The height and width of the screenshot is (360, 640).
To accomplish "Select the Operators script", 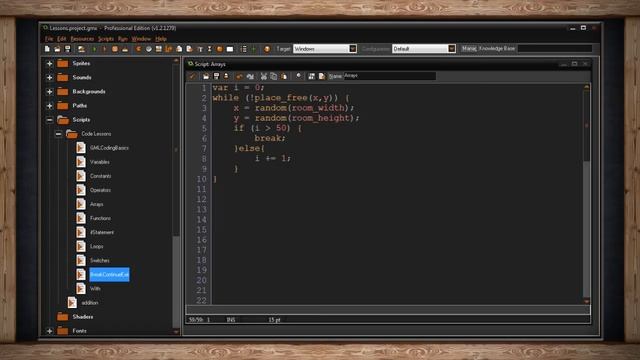I will [100, 190].
